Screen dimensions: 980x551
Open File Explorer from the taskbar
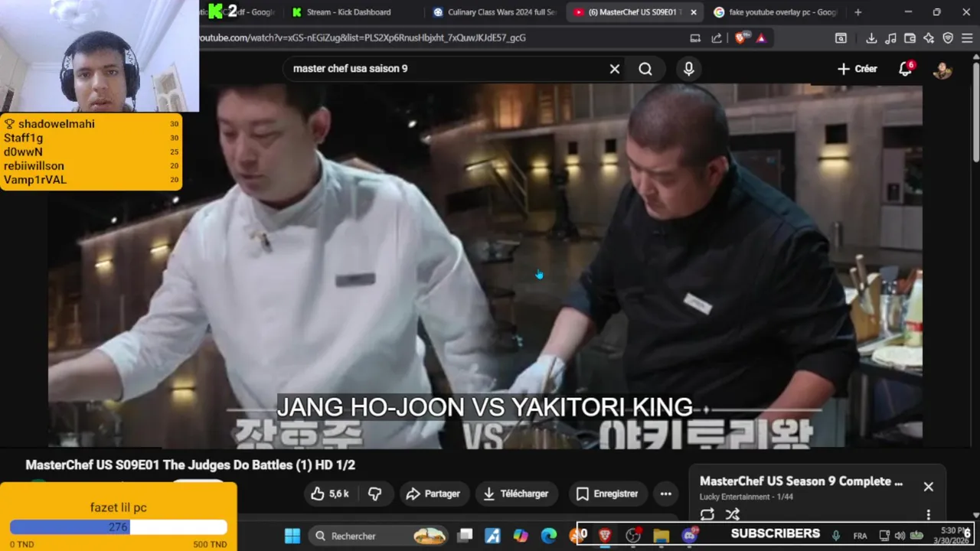click(x=661, y=536)
